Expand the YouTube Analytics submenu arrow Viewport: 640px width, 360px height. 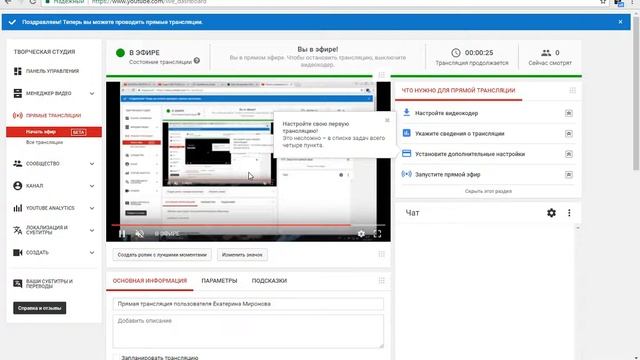click(x=92, y=208)
